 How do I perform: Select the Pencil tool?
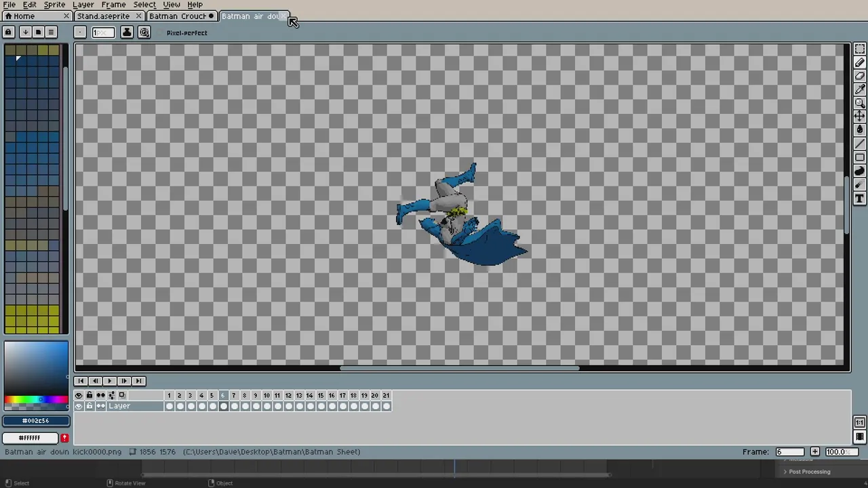tap(860, 63)
